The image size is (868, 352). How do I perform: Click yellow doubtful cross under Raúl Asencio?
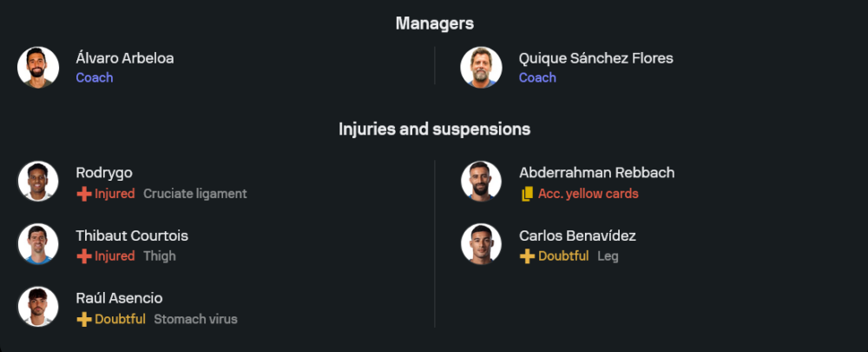click(x=84, y=319)
